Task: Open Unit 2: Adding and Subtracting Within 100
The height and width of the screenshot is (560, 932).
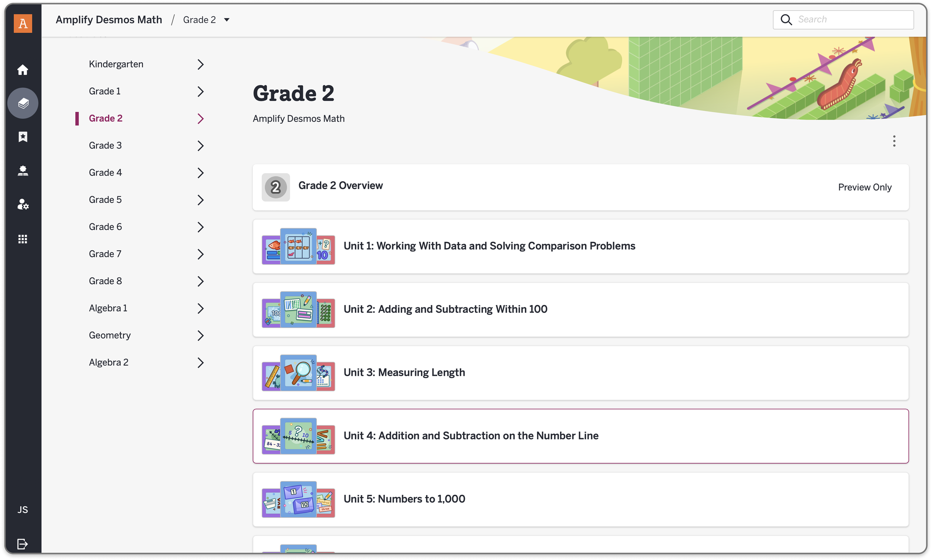Action: (445, 309)
